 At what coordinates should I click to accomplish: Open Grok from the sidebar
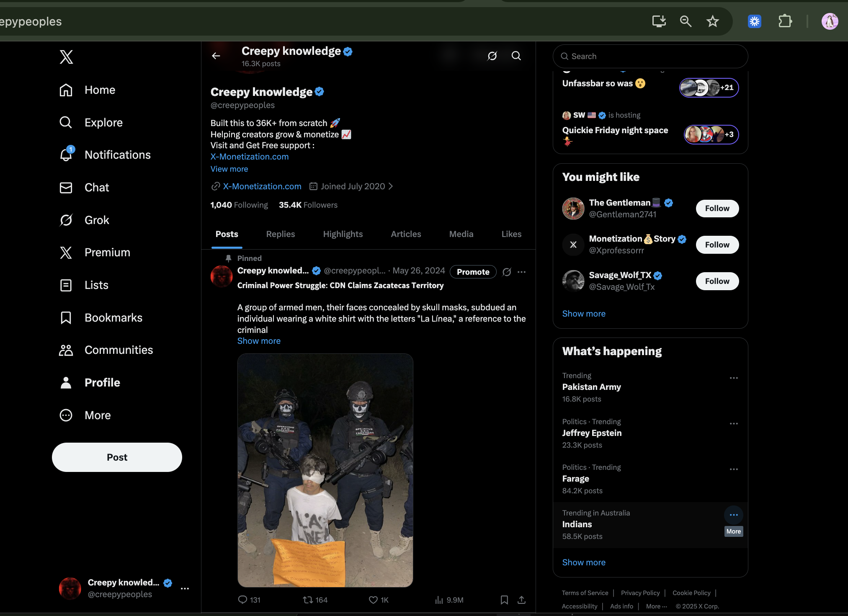(96, 220)
